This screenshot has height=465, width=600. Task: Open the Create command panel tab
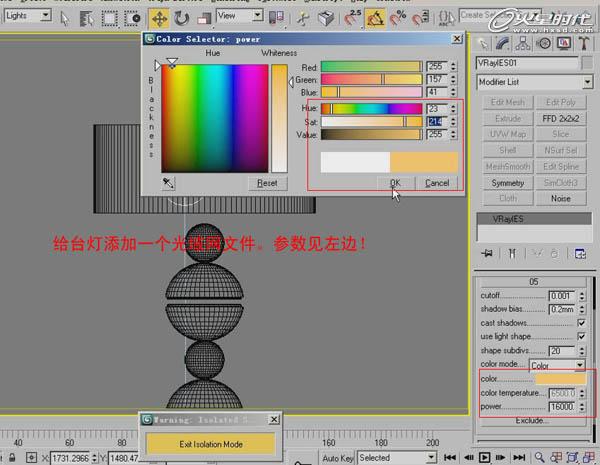coord(484,44)
